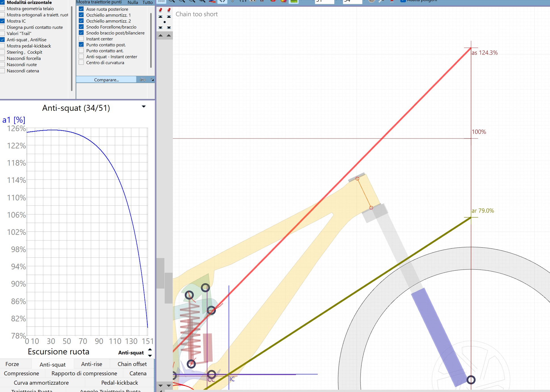
Task: Click the right vertical travel slider handle
Action: pyautogui.click(x=169, y=288)
